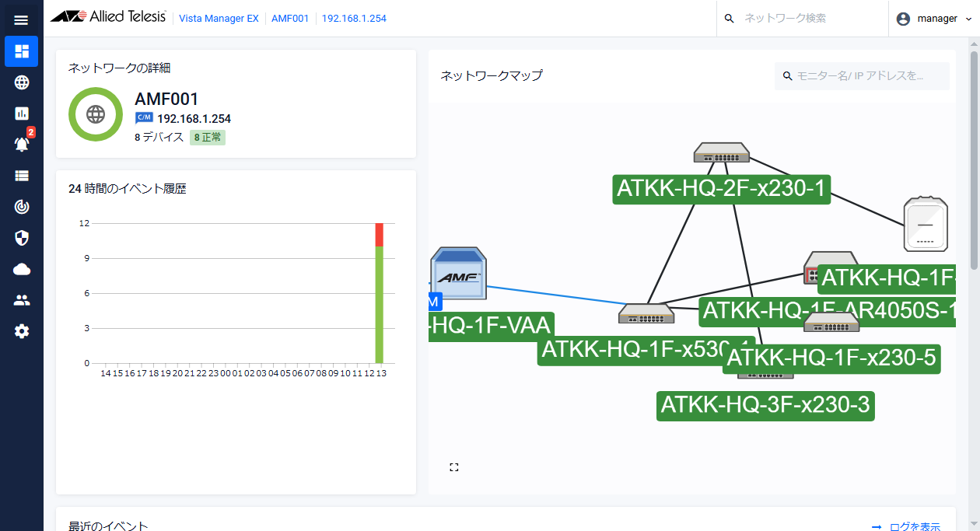Click the AMF001 network name heading
This screenshot has height=531, width=980.
click(x=166, y=100)
